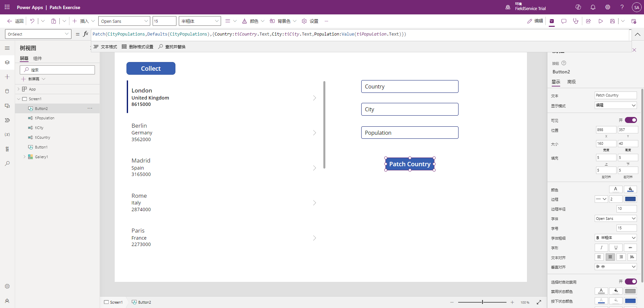Open the OnSelect property dropdown

pos(38,34)
